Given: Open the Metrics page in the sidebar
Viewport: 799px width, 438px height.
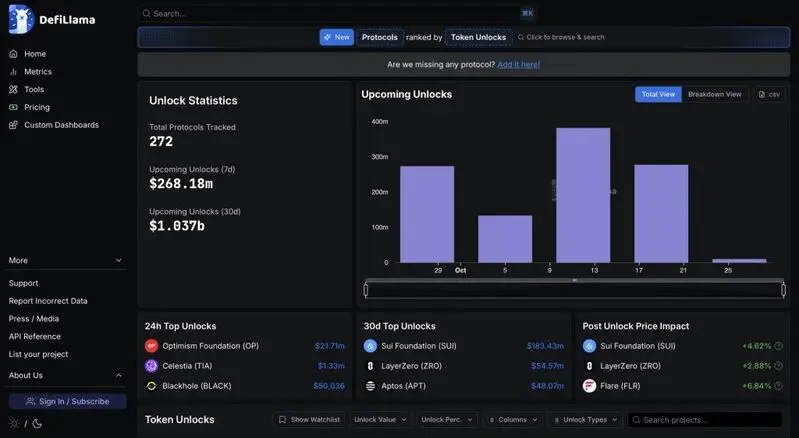Looking at the screenshot, I should (38, 72).
